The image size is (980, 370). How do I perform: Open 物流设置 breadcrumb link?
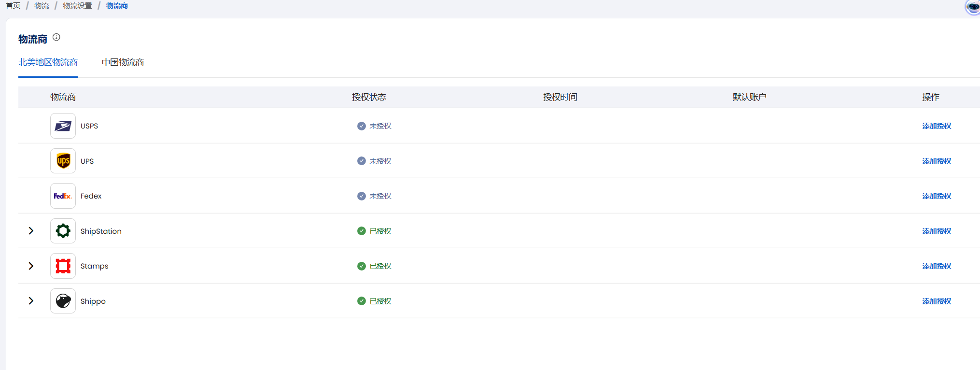coord(77,6)
